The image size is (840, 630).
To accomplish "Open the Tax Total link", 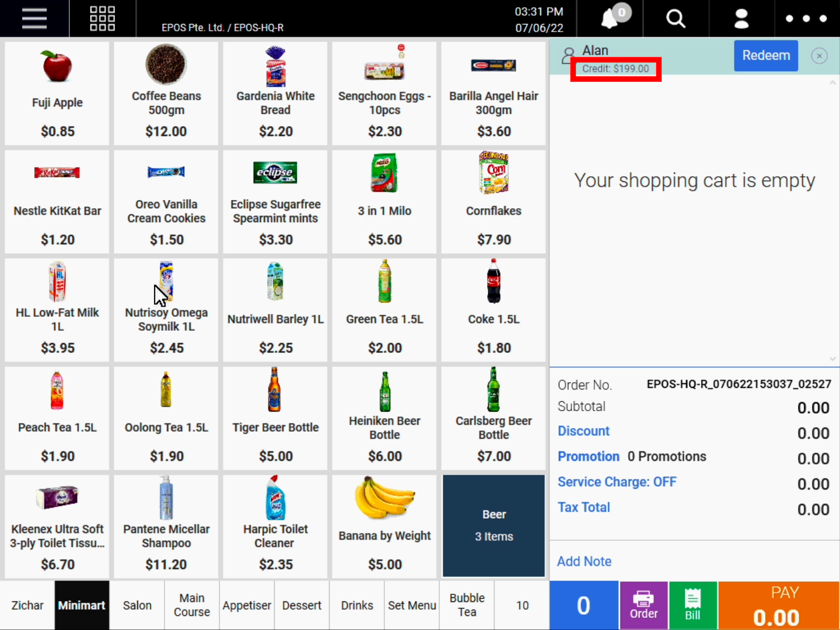I will click(584, 508).
